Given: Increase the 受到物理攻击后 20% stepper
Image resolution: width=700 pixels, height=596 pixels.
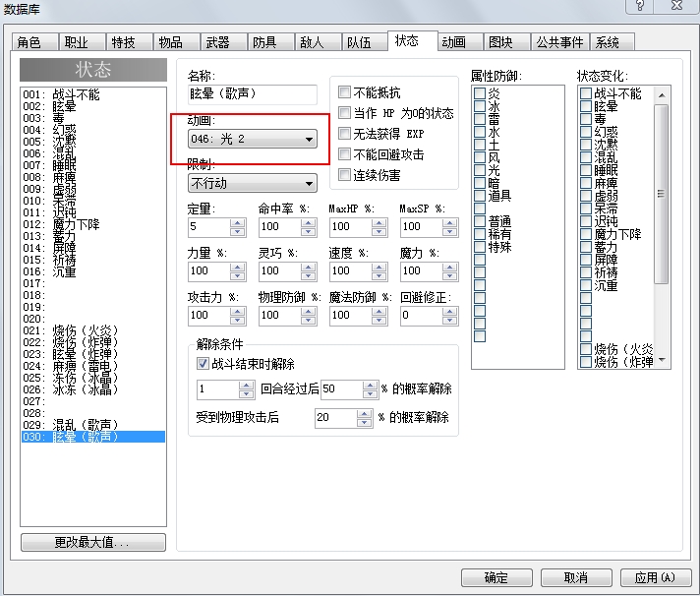Looking at the screenshot, I should click(365, 413).
